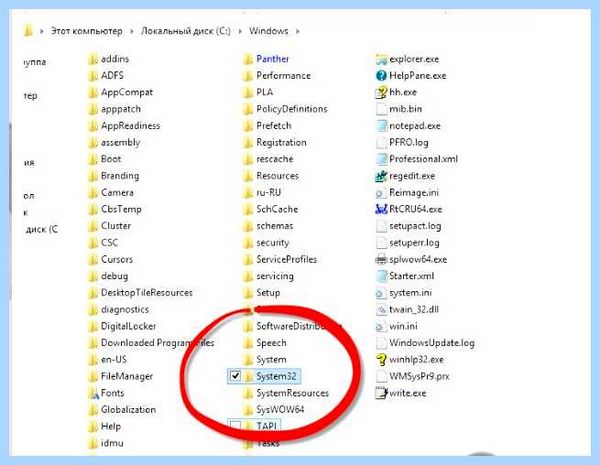
Task: Select the 'CbsTemp' folder name
Action: 121,209
